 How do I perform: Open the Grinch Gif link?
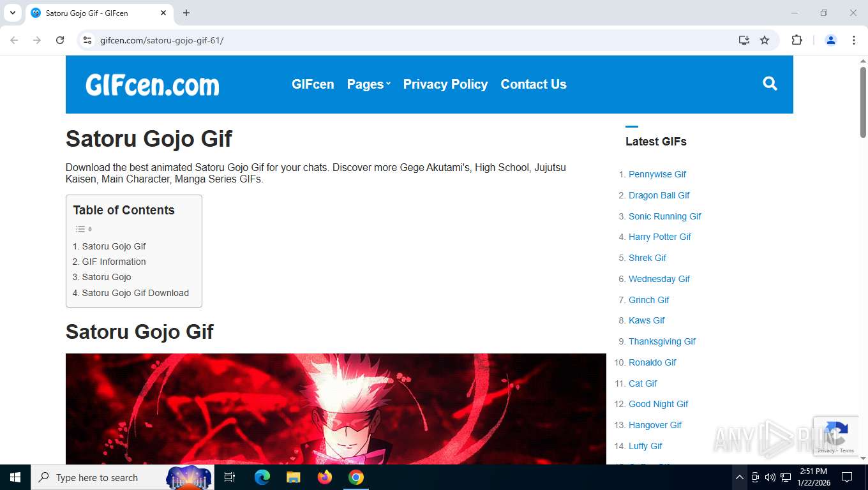pyautogui.click(x=649, y=300)
